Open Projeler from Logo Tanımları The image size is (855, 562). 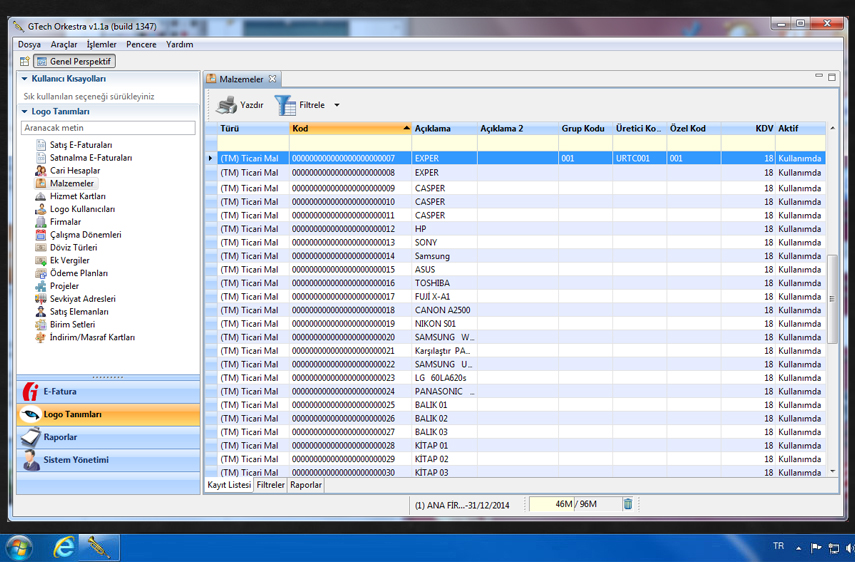(x=64, y=286)
